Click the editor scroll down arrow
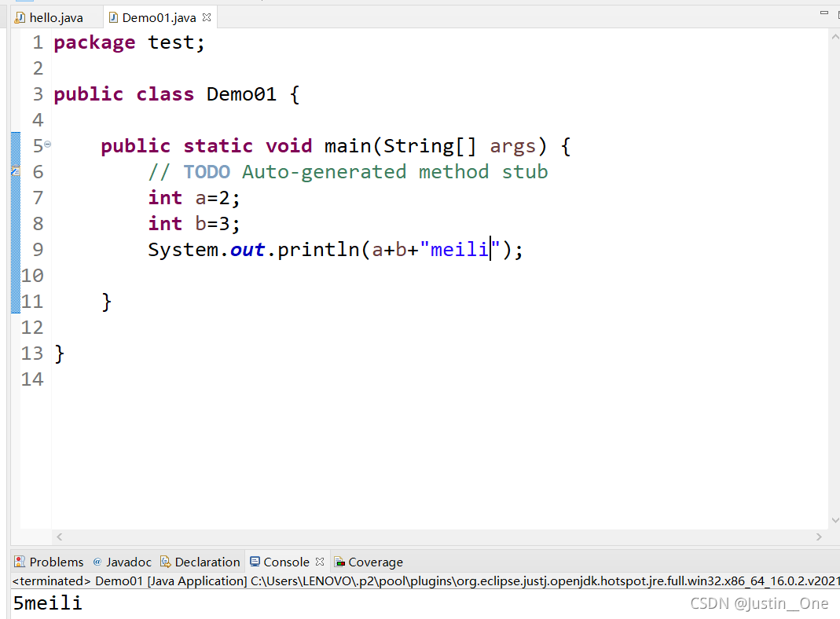This screenshot has height=619, width=840. point(834,520)
